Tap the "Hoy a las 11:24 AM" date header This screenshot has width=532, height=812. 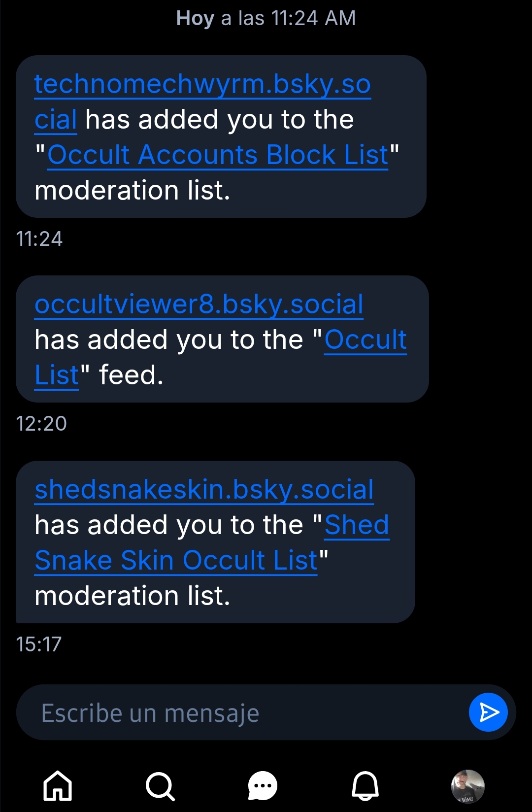point(266,19)
